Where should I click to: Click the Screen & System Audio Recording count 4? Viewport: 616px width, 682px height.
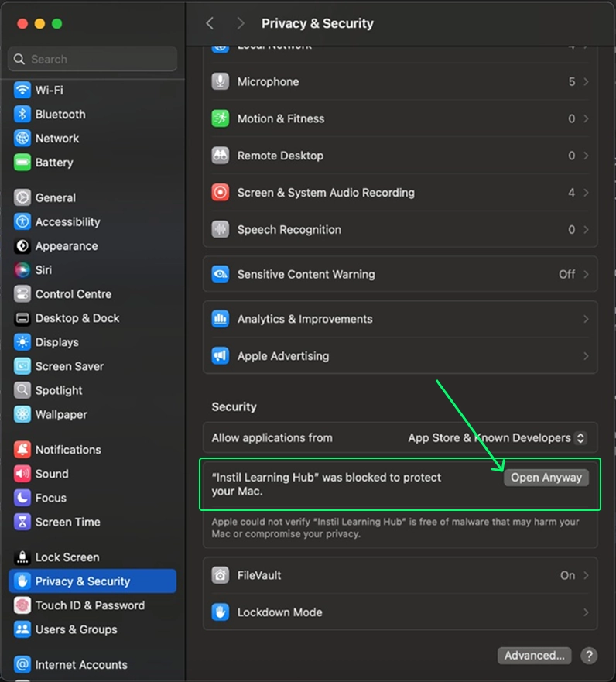pos(572,193)
